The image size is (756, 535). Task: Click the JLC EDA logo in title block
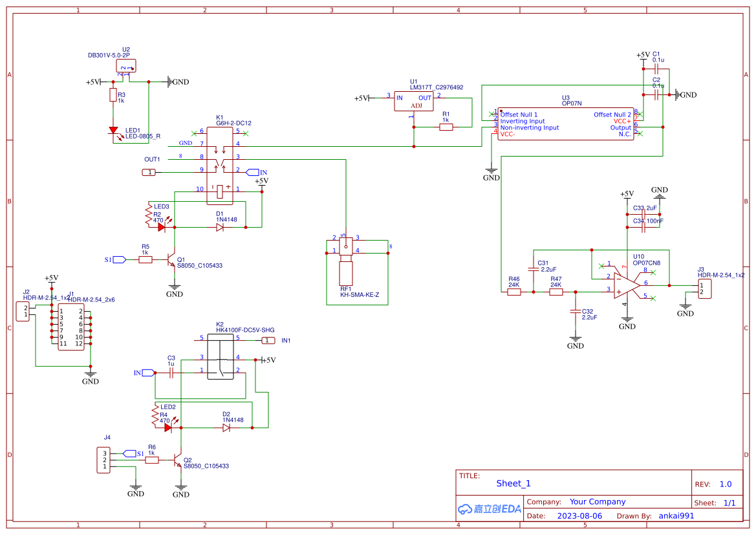click(490, 508)
